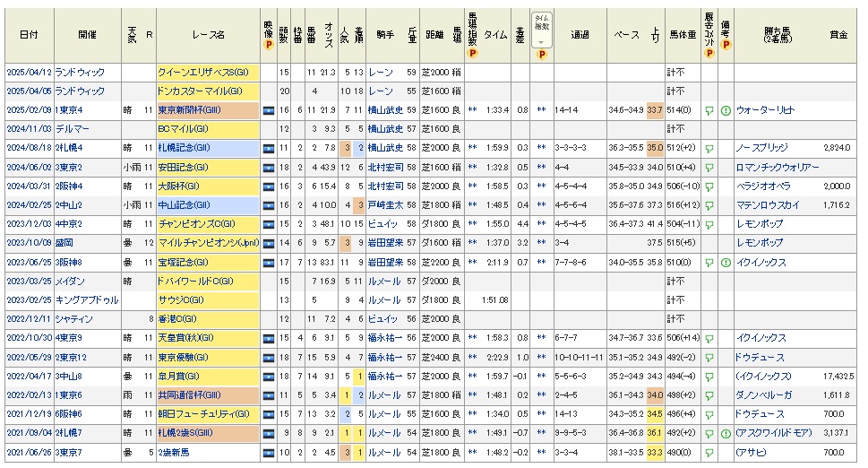
Task: Play race video for 中山記念(GII)
Action: tap(269, 205)
